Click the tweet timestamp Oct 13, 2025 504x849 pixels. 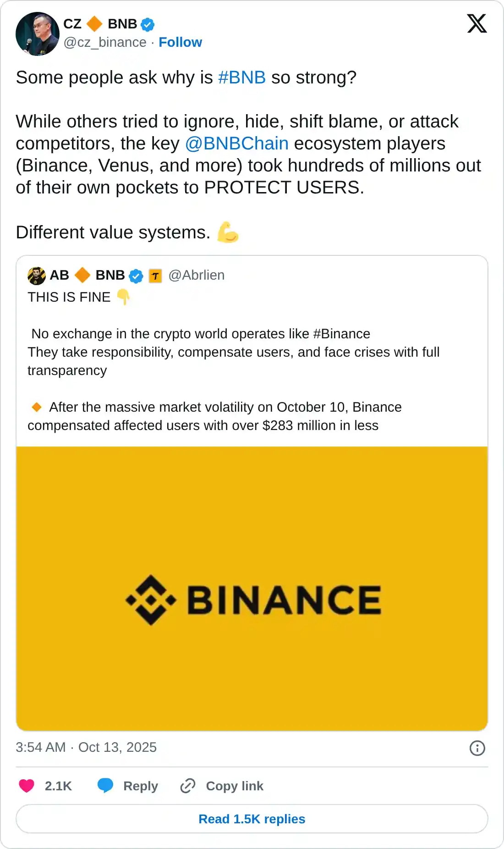tap(86, 747)
